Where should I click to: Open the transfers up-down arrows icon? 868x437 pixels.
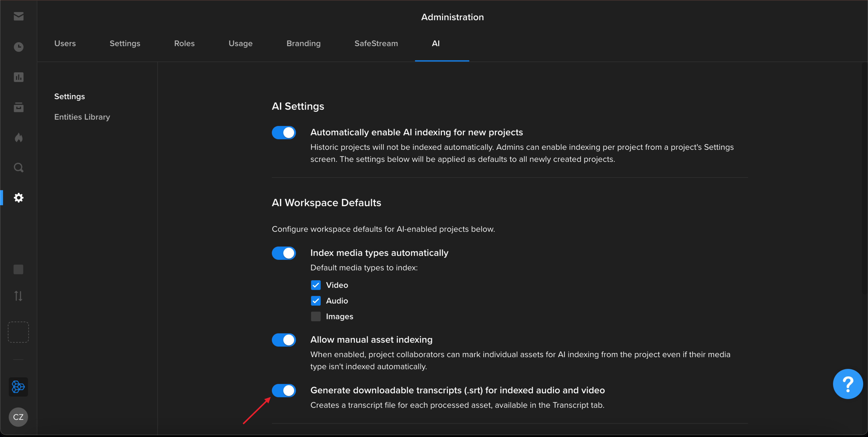[x=19, y=296]
